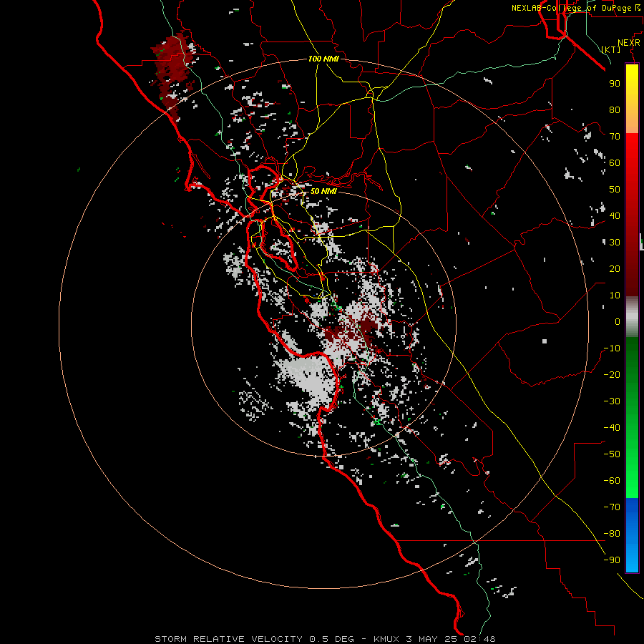The height and width of the screenshot is (644, 644).
Task: Select the -80 value on velocity scale
Action: (x=612, y=534)
